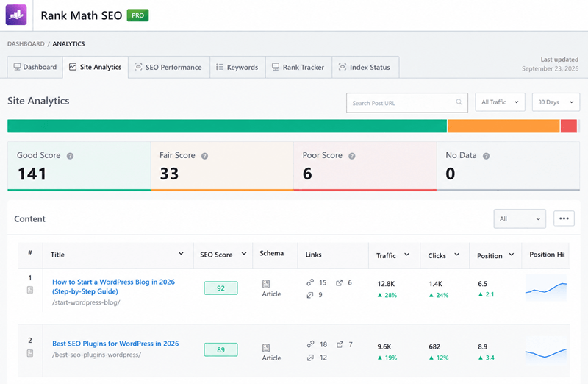Open the three-dots options menu in Content
Viewport: 588px width, 384px height.
point(564,218)
